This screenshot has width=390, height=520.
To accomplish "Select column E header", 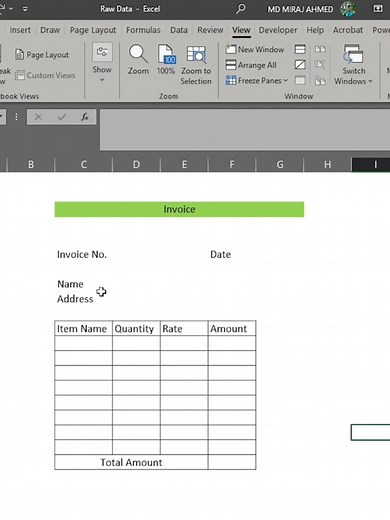I will [184, 164].
